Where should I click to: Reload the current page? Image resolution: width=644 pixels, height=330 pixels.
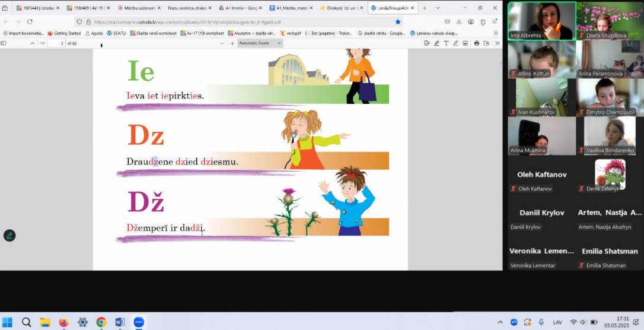(x=30, y=22)
